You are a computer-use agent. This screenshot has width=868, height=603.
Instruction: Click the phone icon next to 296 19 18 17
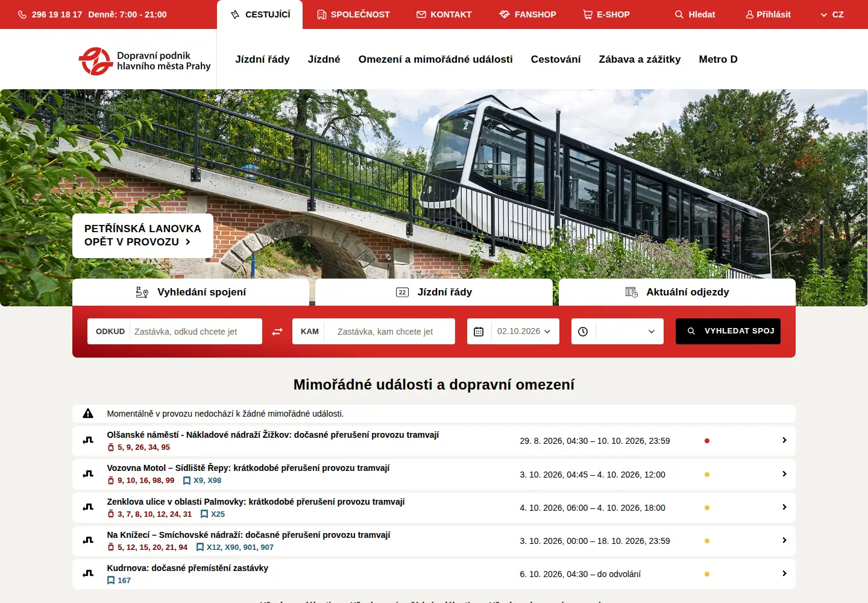(x=22, y=14)
